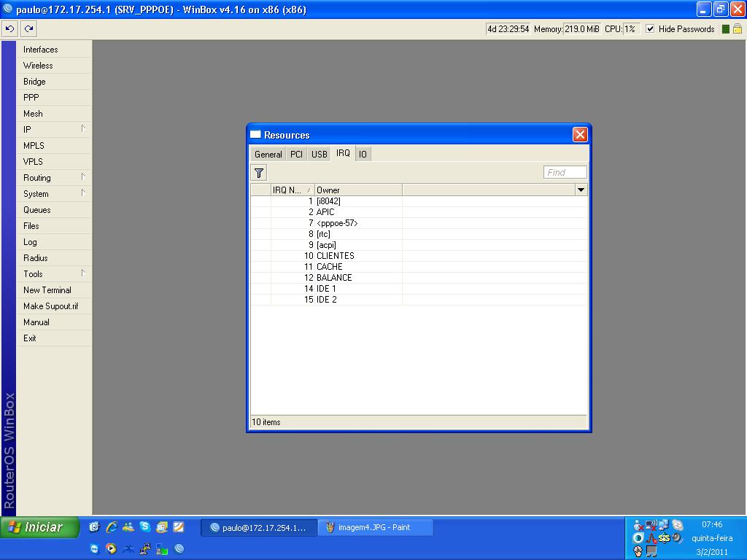Image resolution: width=747 pixels, height=560 pixels.
Task: Open the Wireless menu
Action: coord(53,66)
